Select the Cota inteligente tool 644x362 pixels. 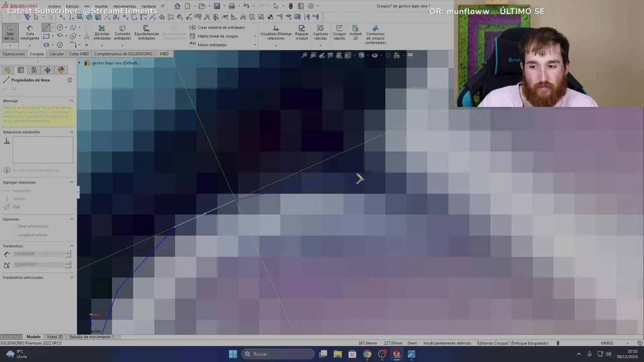30,33
